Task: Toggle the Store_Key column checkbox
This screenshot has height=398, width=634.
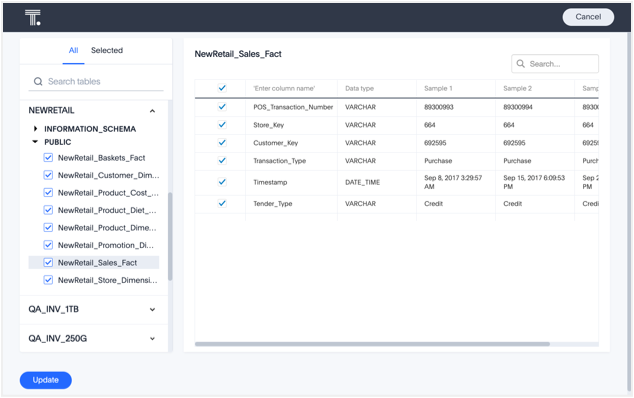Action: [x=222, y=125]
